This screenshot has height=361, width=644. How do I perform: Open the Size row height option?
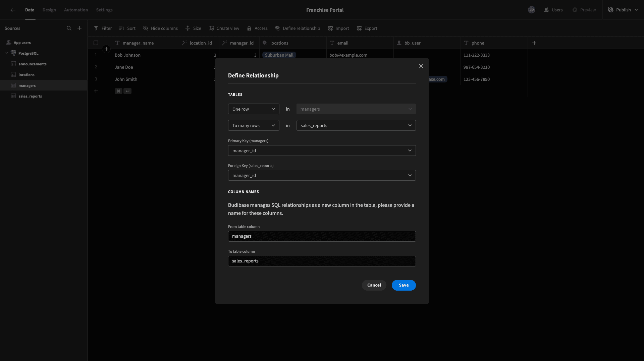(x=193, y=28)
